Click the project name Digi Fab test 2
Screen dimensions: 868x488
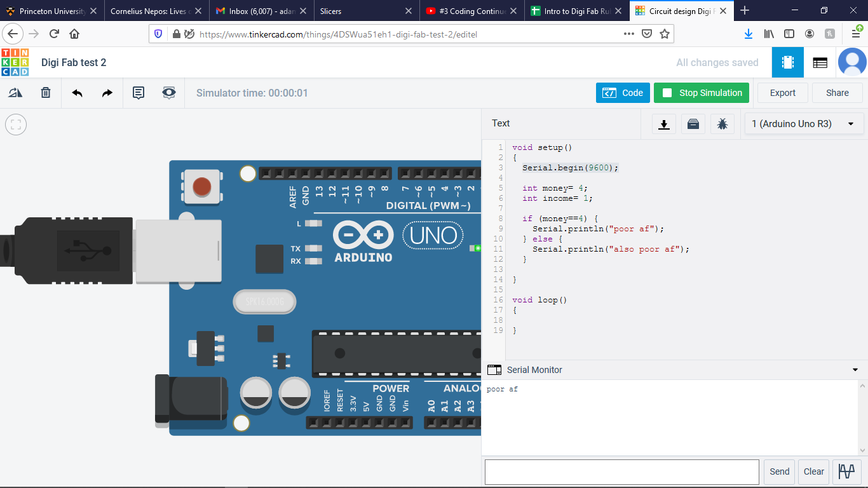coord(74,62)
